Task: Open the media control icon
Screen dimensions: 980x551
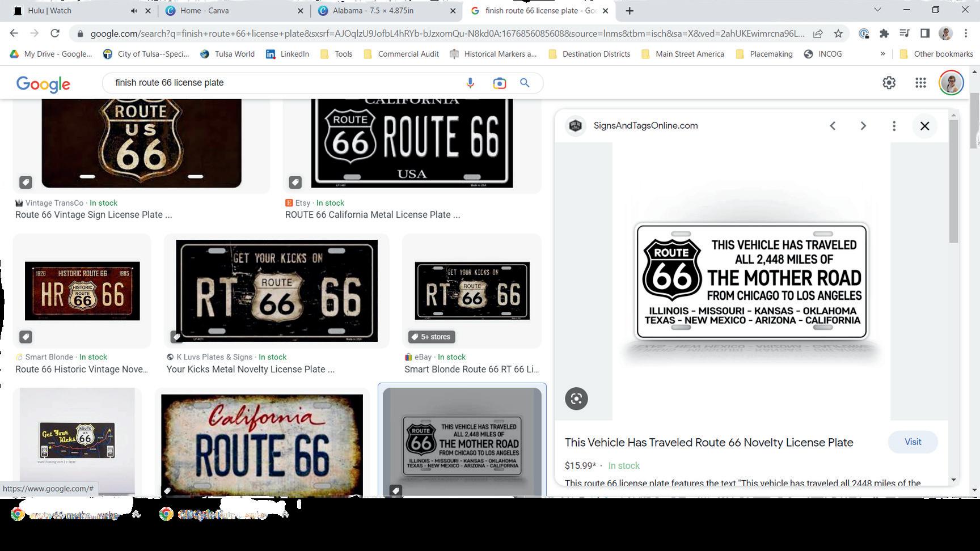Action: 905,33
